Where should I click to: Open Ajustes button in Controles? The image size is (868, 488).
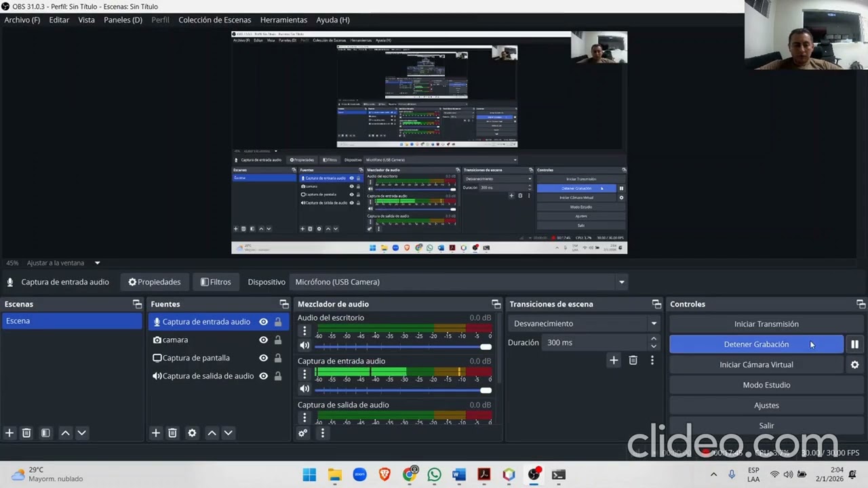pos(766,405)
